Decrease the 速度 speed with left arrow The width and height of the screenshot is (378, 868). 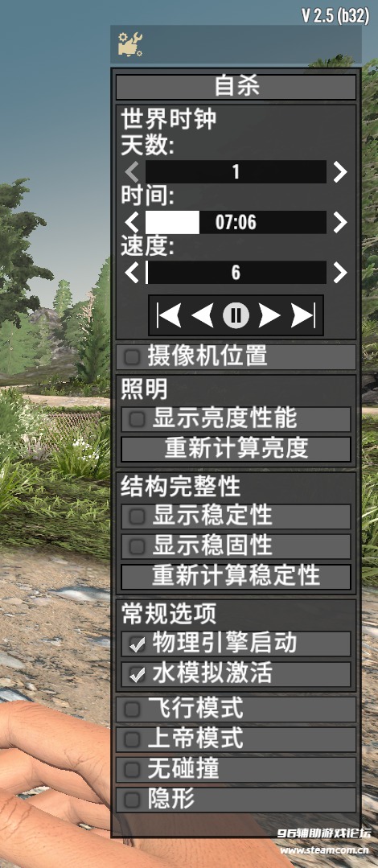click(x=131, y=273)
